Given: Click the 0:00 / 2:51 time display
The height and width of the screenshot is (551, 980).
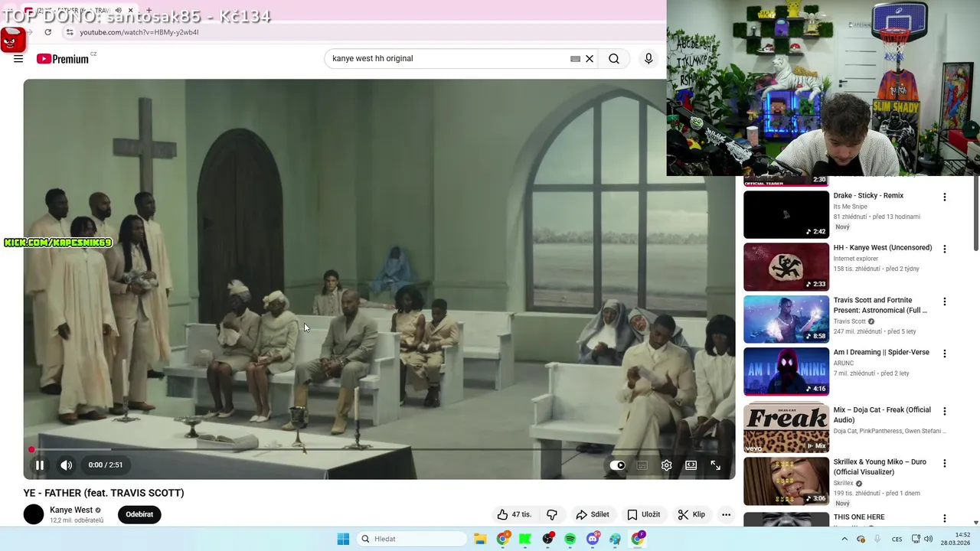Looking at the screenshot, I should point(106,465).
